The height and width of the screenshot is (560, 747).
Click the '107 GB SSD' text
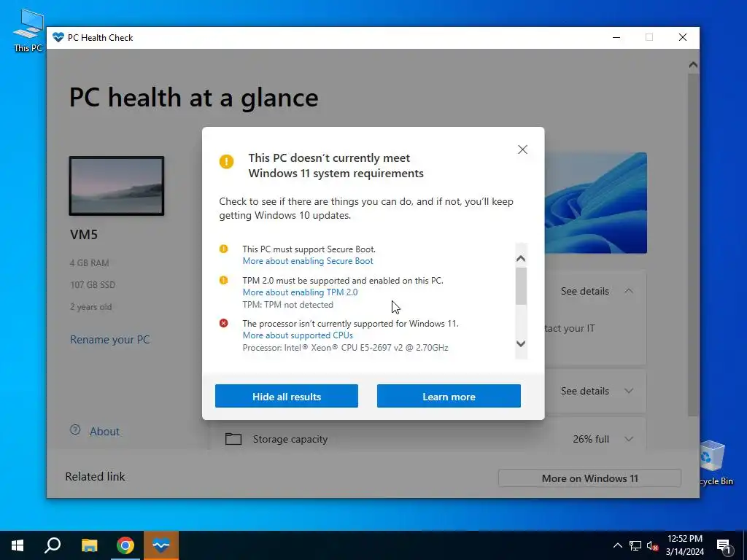pos(93,285)
